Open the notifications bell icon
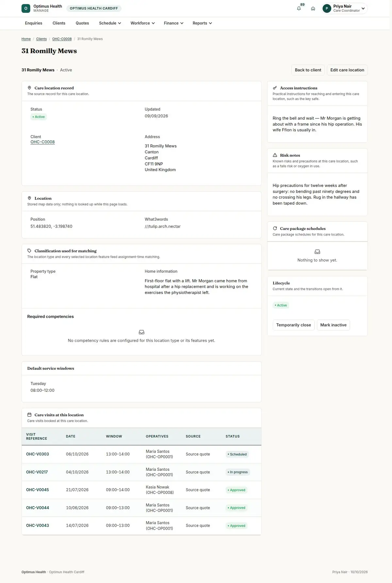The image size is (392, 583). coord(299,9)
